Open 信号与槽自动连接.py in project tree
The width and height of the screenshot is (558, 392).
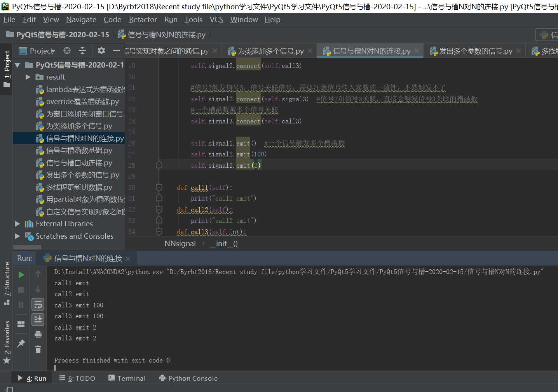coord(74,163)
